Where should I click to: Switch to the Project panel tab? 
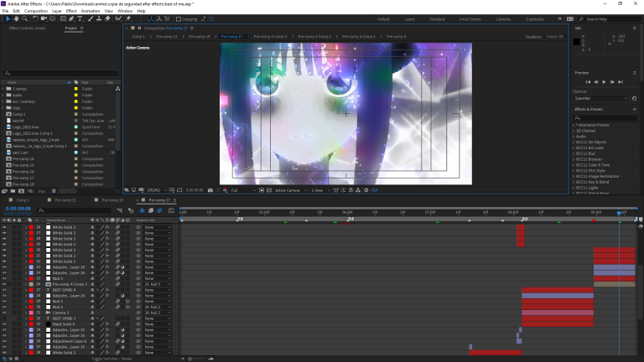pos(70,28)
